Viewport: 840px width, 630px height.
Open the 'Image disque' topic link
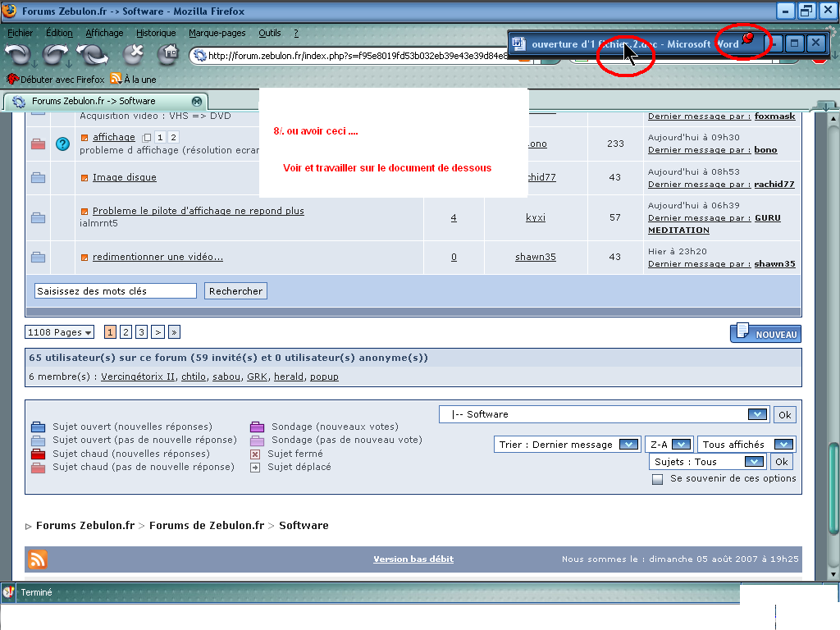coord(124,177)
